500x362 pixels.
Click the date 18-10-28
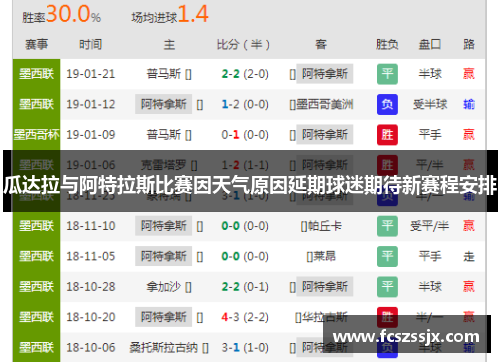(90, 287)
